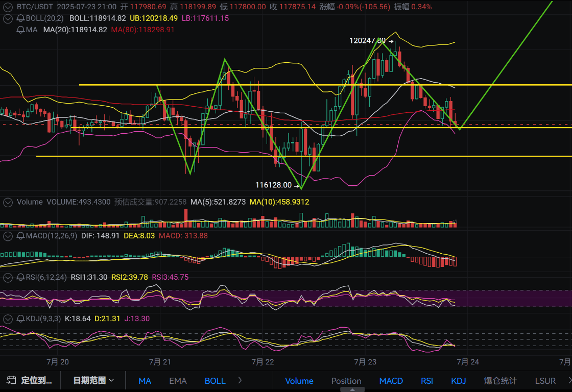Click the VOLUME:493.4300 value
Image resolution: width=572 pixels, height=392 pixels.
[x=79, y=202]
